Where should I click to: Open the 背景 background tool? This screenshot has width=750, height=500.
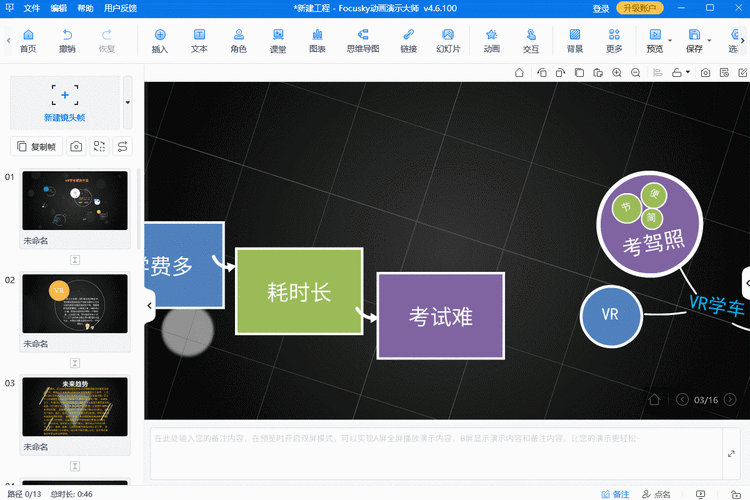pos(574,41)
